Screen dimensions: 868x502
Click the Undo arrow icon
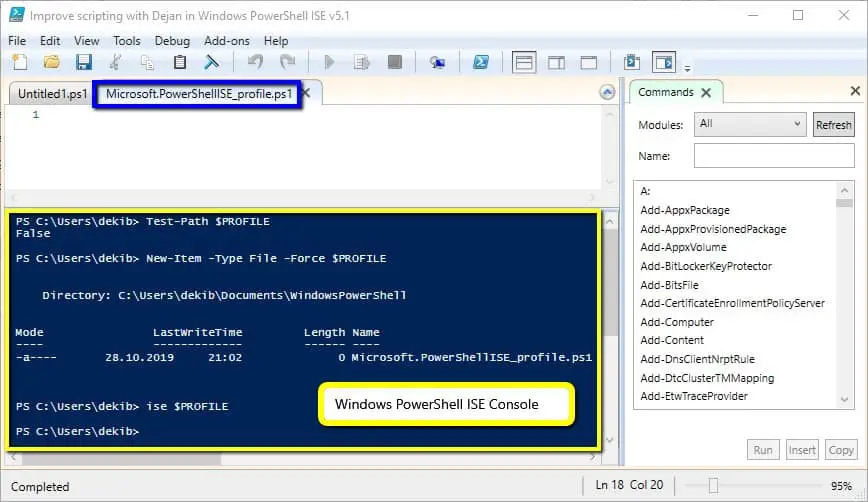tap(255, 62)
